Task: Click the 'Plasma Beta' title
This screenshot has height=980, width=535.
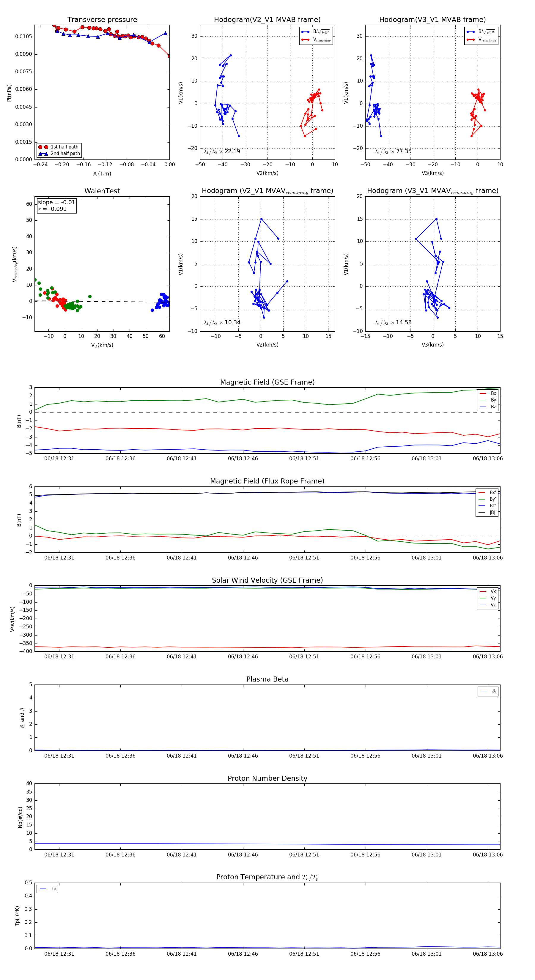Action: click(x=267, y=679)
